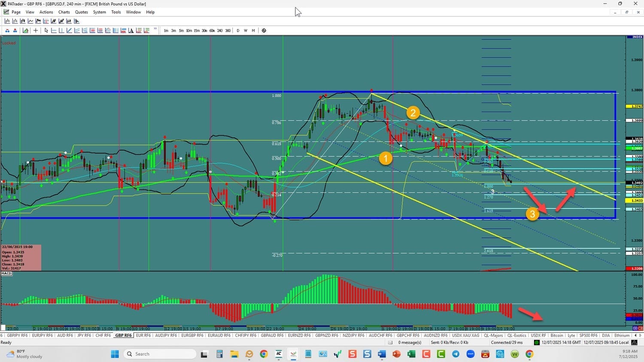Click the yellow 1.3747 price label
644x362 pixels.
tap(634, 106)
